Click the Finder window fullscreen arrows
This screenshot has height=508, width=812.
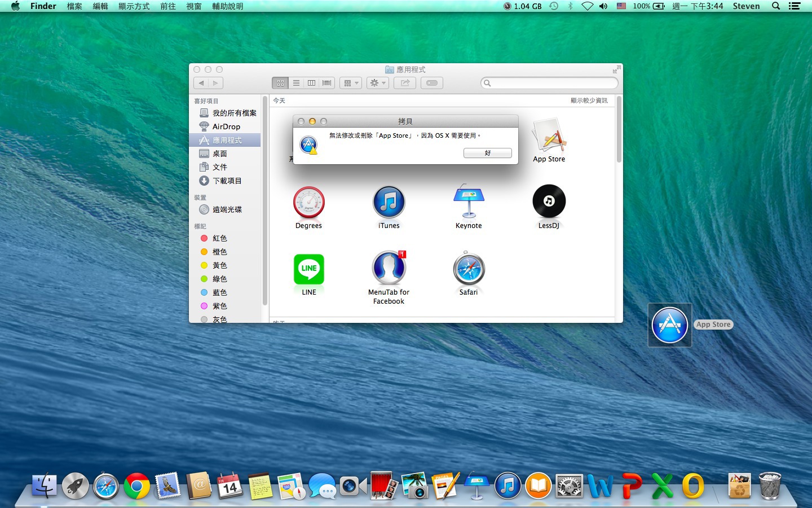(x=616, y=69)
